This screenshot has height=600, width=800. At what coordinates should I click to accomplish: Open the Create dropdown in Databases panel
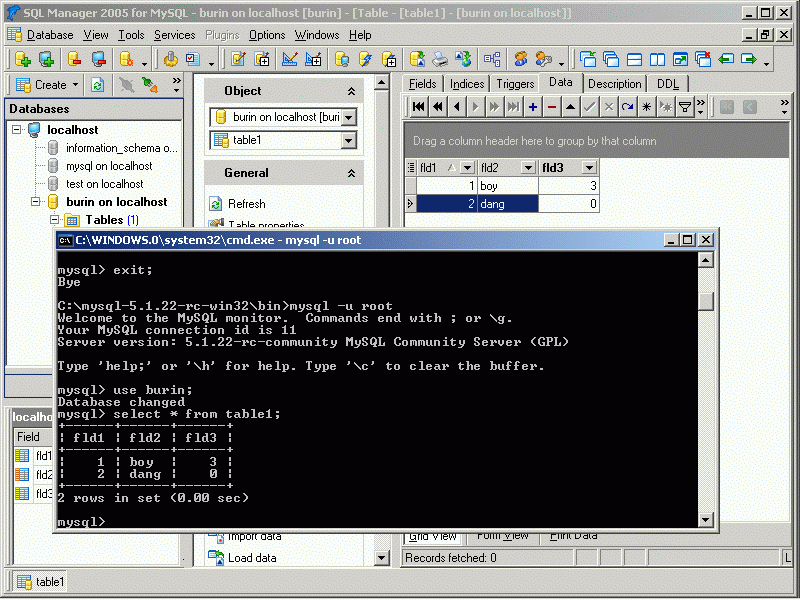(x=75, y=85)
